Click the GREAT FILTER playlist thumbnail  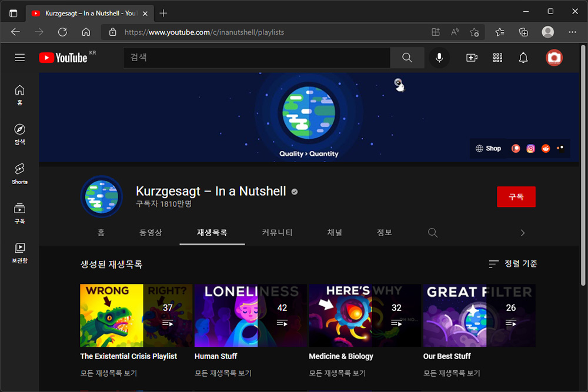(479, 316)
